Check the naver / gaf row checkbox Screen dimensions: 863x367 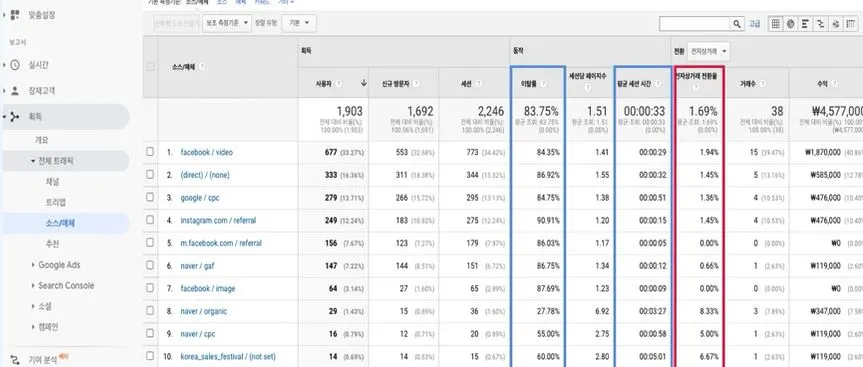coord(150,265)
